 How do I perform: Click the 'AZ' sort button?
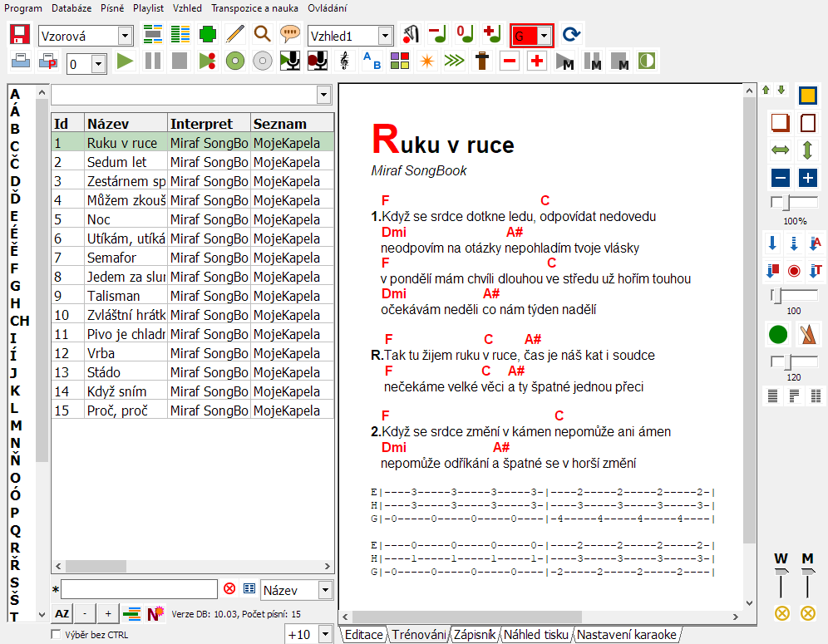click(62, 613)
